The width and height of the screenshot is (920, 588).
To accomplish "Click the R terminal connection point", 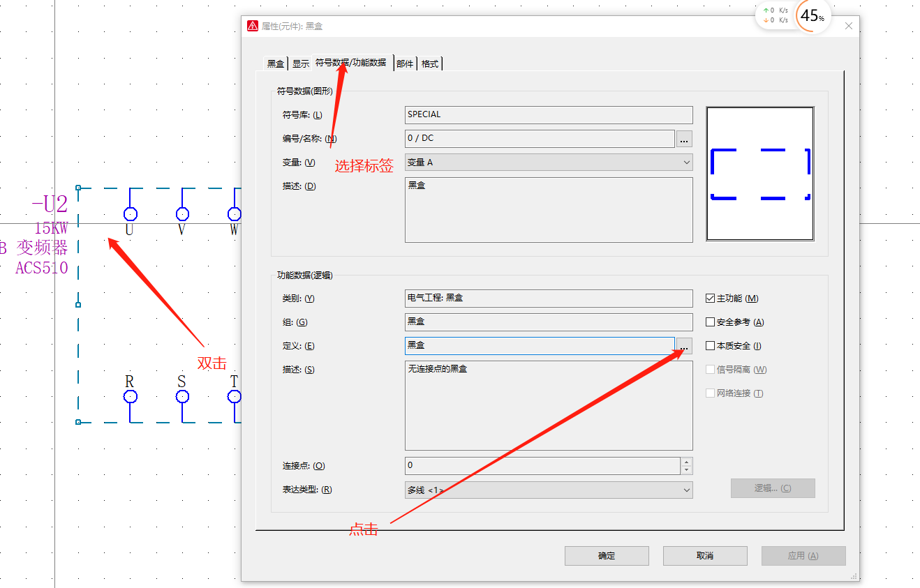I will pos(130,396).
